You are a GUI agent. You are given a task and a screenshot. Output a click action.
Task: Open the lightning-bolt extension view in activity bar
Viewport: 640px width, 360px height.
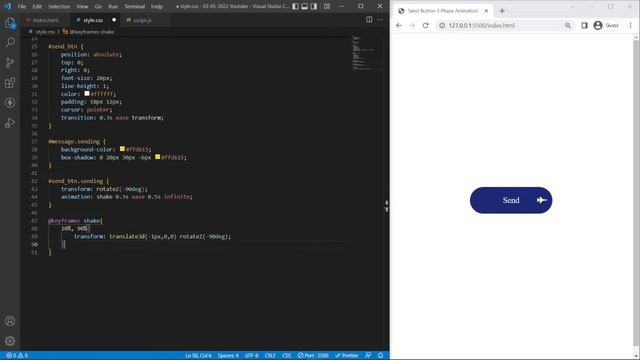click(x=10, y=102)
